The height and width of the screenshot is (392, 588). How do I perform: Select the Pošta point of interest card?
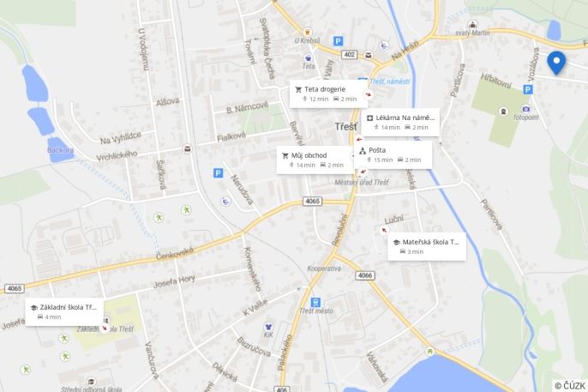pyautogui.click(x=393, y=155)
